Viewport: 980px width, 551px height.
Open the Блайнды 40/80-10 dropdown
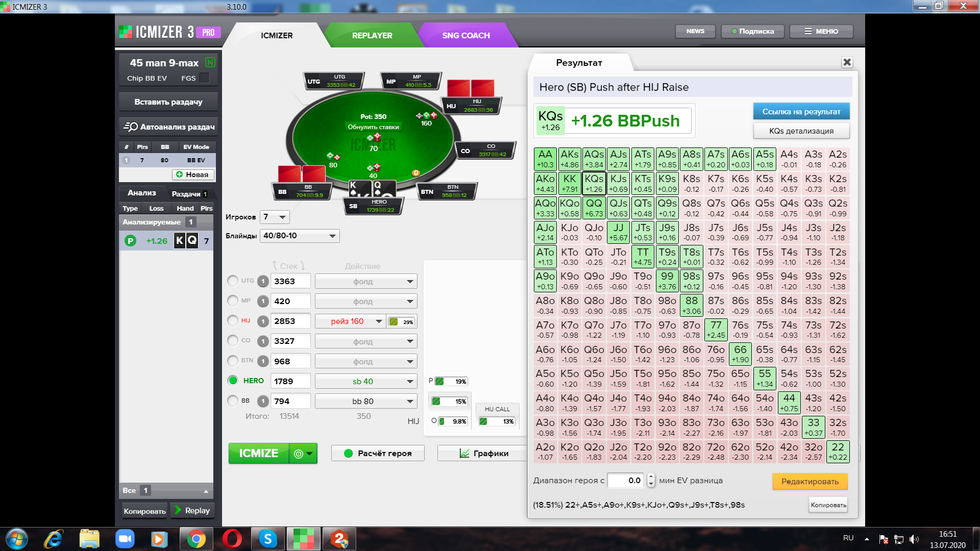[300, 236]
